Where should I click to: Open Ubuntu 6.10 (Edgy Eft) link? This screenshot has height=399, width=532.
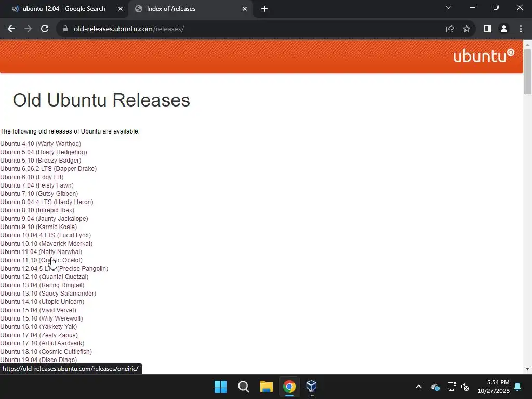[x=32, y=177]
